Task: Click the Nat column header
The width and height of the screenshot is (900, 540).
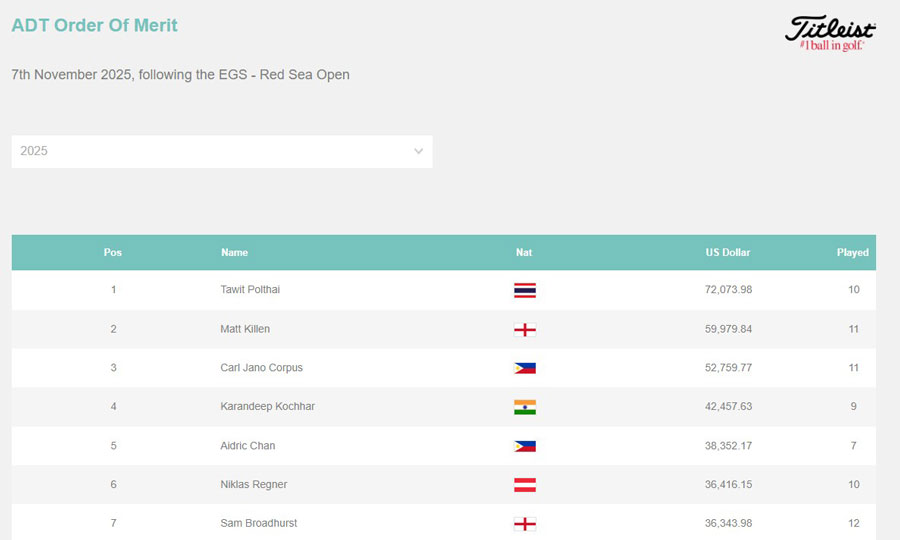Action: tap(524, 253)
